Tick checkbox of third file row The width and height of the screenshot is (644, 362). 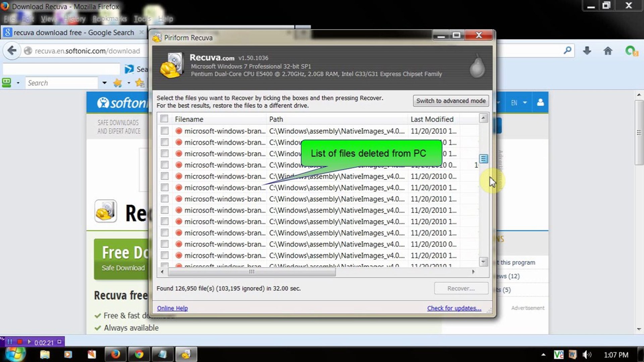pyautogui.click(x=164, y=154)
